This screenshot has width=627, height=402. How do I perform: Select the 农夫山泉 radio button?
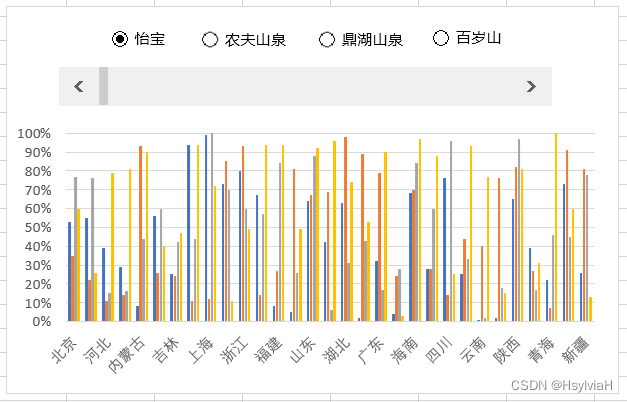point(210,40)
